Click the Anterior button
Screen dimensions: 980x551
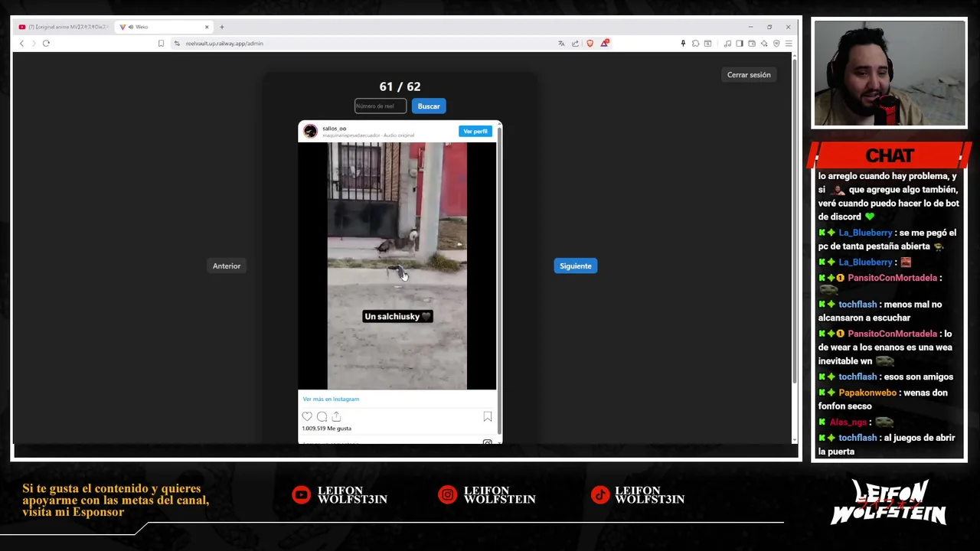point(227,266)
